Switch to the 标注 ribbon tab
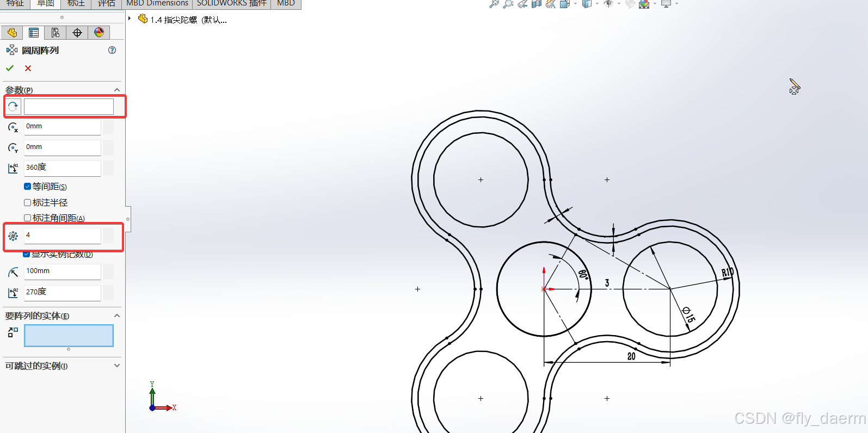The width and height of the screenshot is (868, 433). [x=76, y=4]
